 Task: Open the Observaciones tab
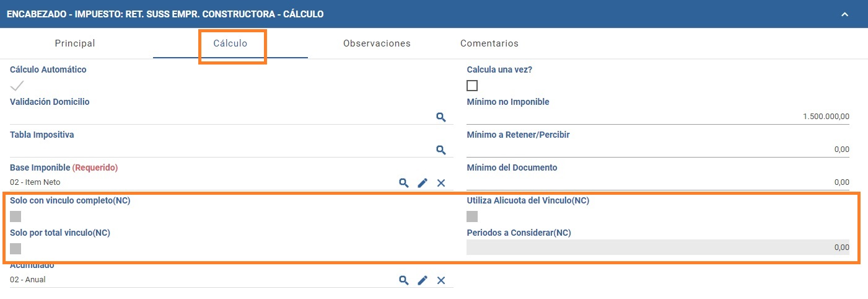(377, 43)
